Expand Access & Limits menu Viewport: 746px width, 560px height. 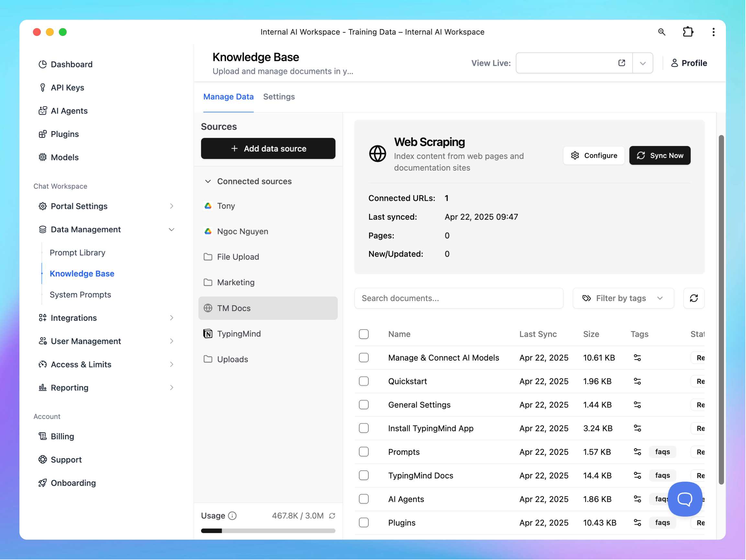click(x=107, y=364)
